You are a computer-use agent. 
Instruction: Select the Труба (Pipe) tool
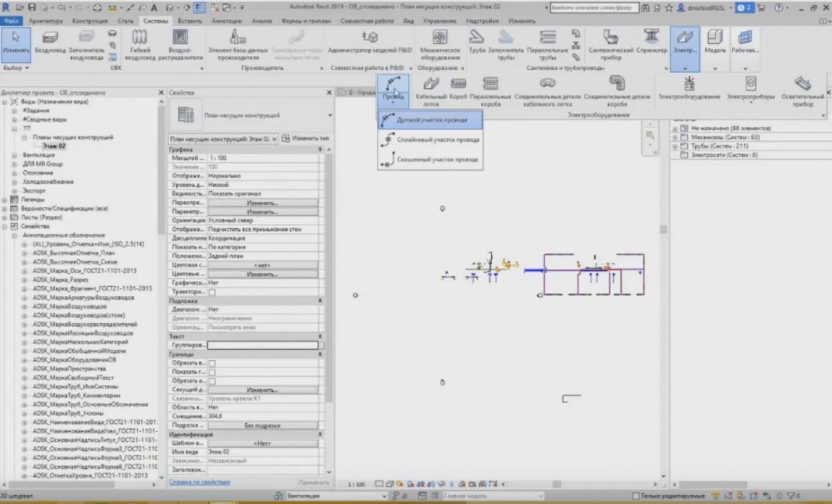[476, 44]
